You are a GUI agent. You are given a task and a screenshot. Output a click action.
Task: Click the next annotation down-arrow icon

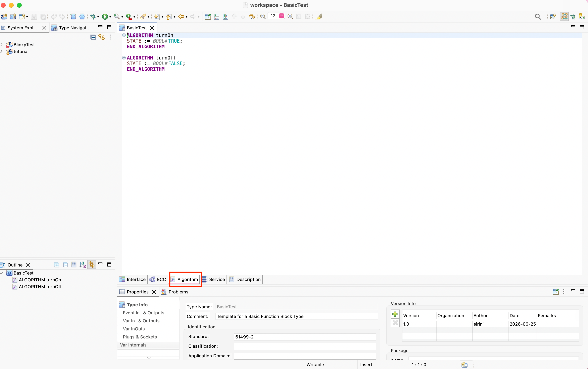tap(157, 16)
